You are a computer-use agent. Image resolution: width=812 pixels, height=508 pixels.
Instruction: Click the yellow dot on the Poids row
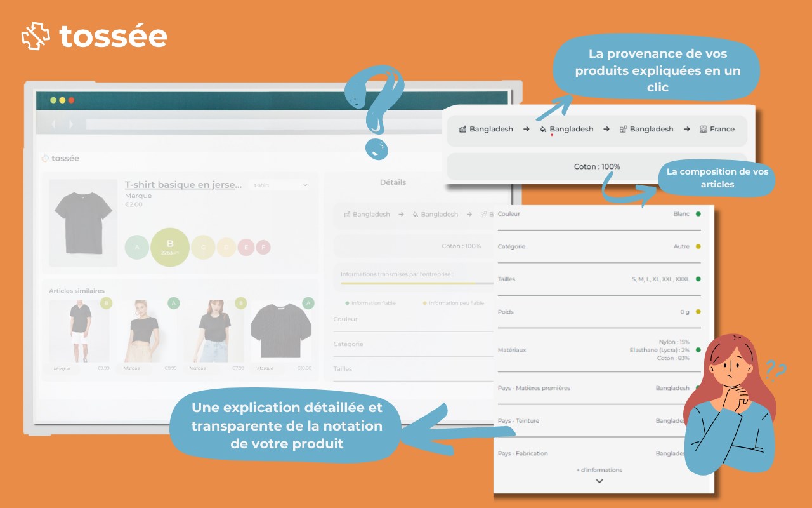[x=698, y=312]
